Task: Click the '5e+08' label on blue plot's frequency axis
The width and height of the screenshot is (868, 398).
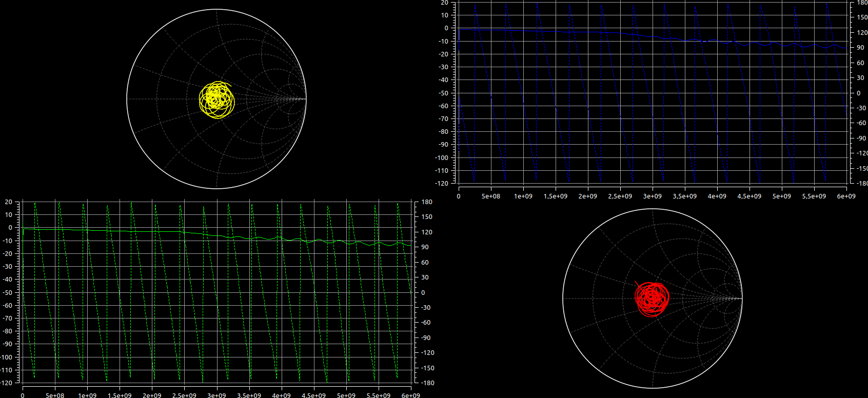Action: tap(491, 196)
